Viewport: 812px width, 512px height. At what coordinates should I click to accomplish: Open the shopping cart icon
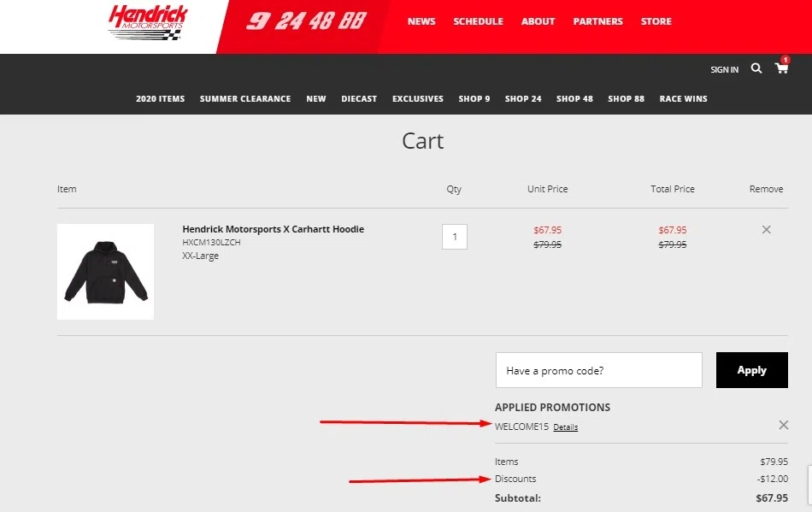781,68
